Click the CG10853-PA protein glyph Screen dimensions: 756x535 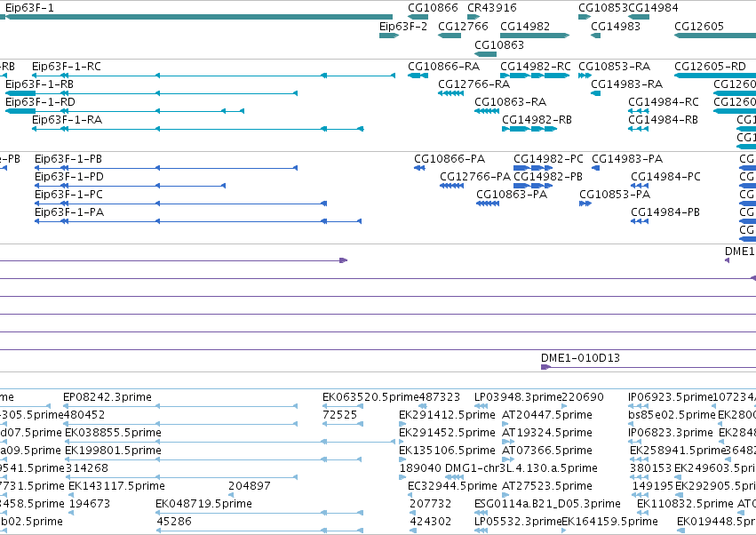(x=585, y=204)
